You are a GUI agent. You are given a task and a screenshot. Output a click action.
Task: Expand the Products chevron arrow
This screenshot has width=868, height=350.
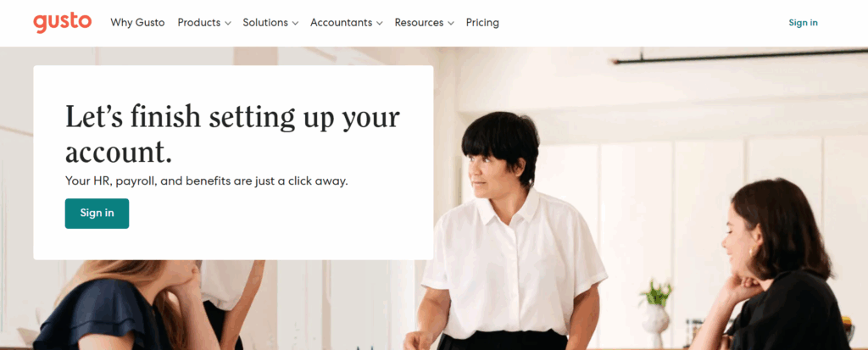pyautogui.click(x=227, y=23)
